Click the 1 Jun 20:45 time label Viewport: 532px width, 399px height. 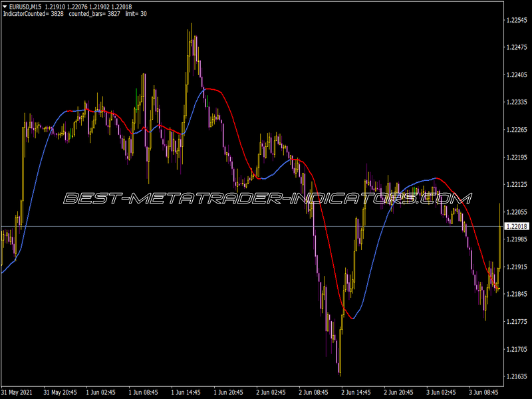tap(228, 392)
